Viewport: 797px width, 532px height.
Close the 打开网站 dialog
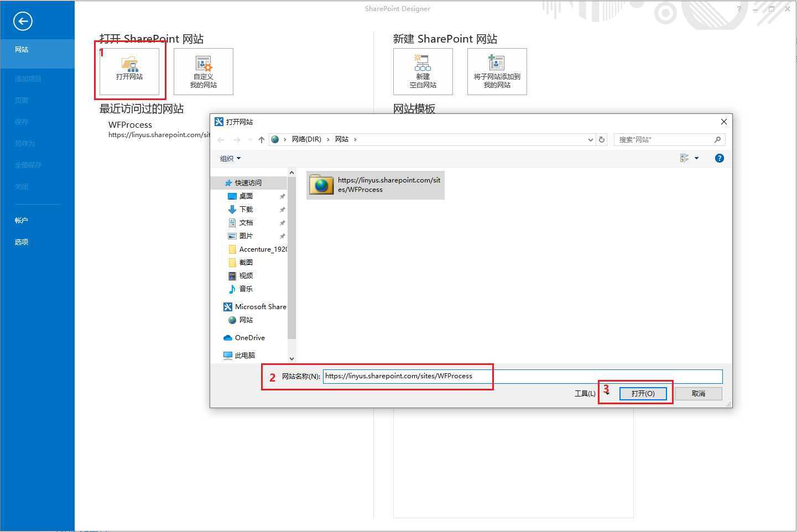click(x=723, y=122)
